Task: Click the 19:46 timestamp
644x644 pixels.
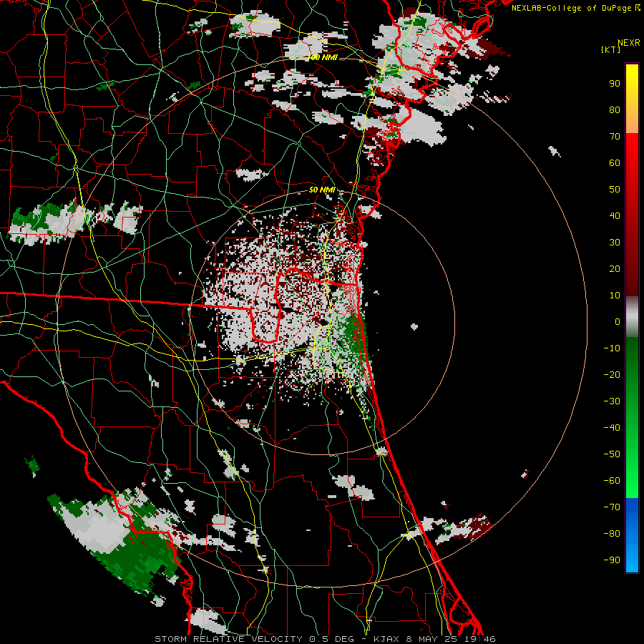Action: coord(480,639)
